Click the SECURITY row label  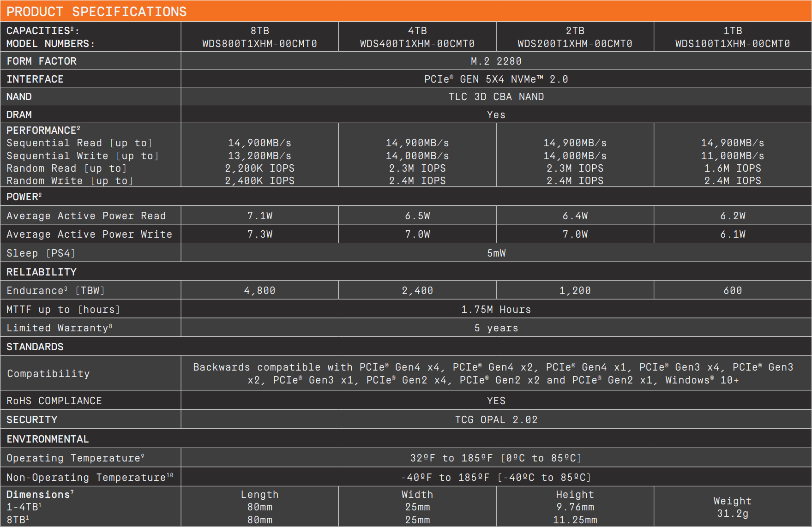pos(32,419)
